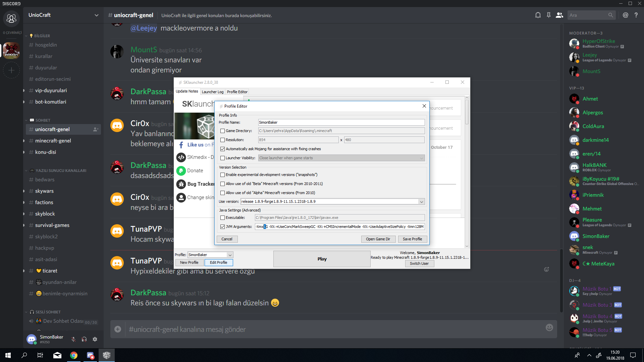The image size is (644, 362).
Task: Toggle automatically ask Mojang for assistance
Action: [x=222, y=149]
